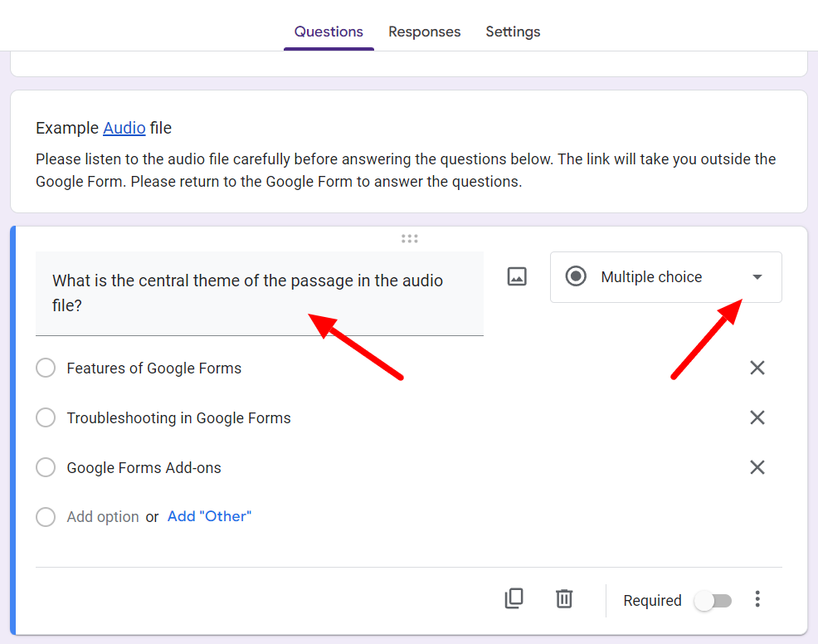Select Google Forms Add-ons radio button
Screen dimensions: 818x644
[x=46, y=467]
